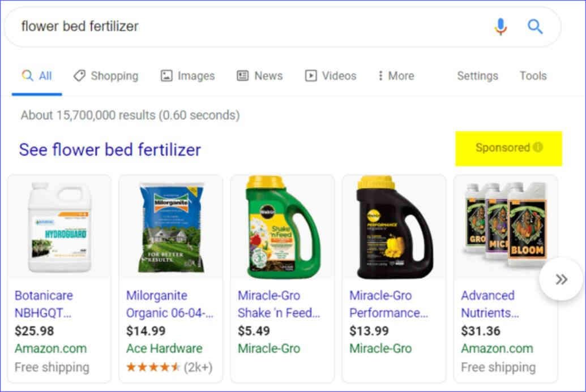Click the News newspaper icon
The height and width of the screenshot is (392, 586).
[x=243, y=75]
